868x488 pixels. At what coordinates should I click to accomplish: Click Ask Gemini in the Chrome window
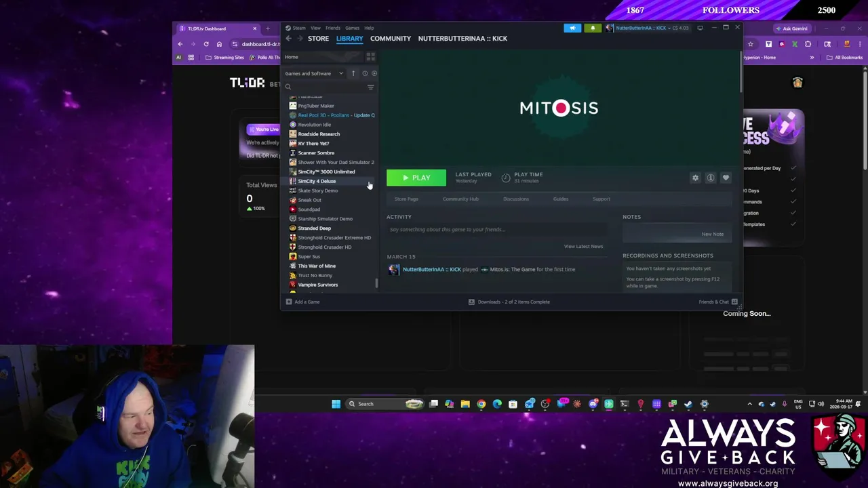(x=791, y=28)
